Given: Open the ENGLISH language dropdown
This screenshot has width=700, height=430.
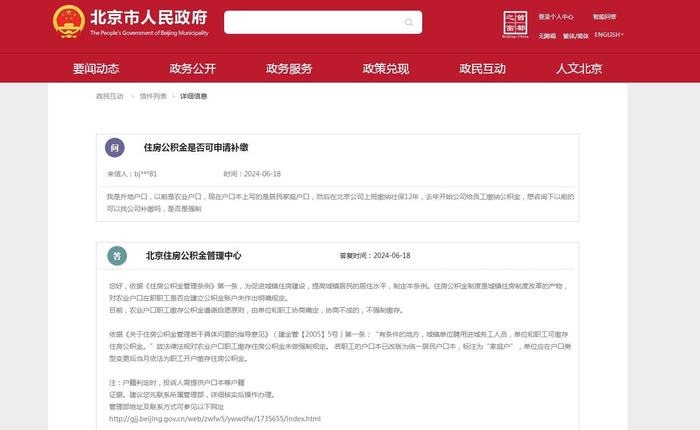Looking at the screenshot, I should [x=609, y=35].
